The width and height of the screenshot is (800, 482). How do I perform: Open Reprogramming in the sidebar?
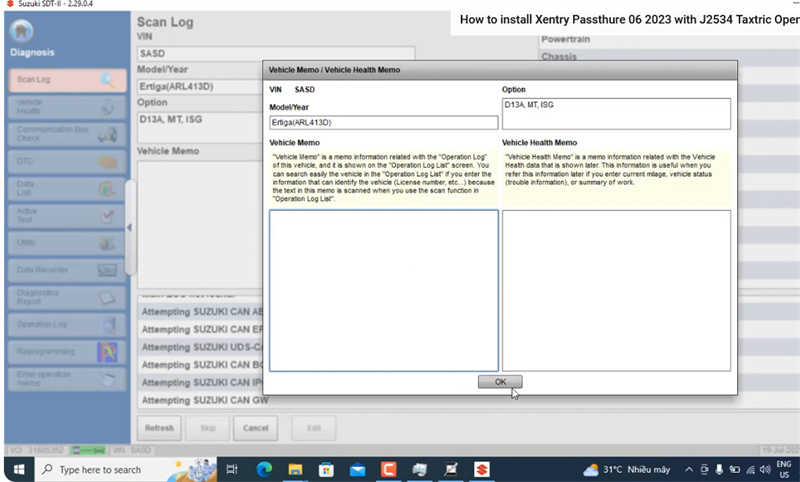(x=67, y=352)
